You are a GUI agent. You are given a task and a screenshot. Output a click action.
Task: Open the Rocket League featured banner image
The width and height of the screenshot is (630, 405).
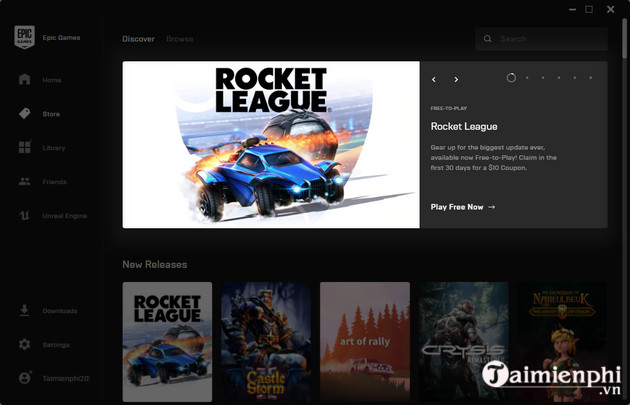[x=271, y=145]
